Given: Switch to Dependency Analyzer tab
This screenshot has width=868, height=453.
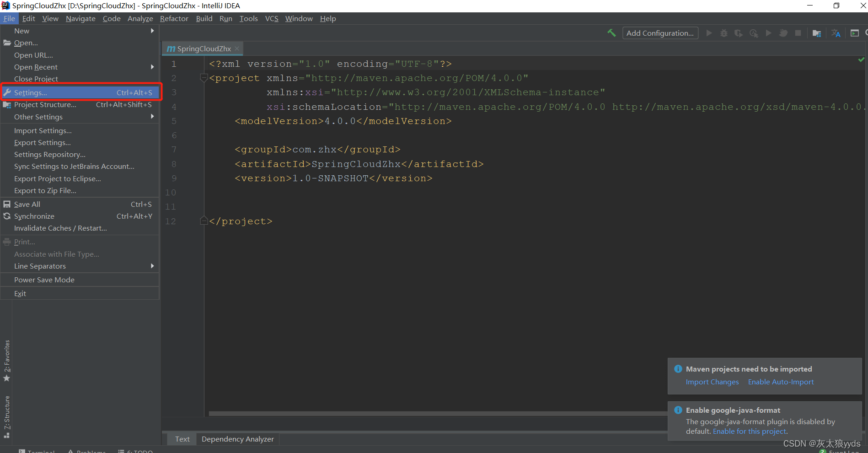Looking at the screenshot, I should coord(238,439).
